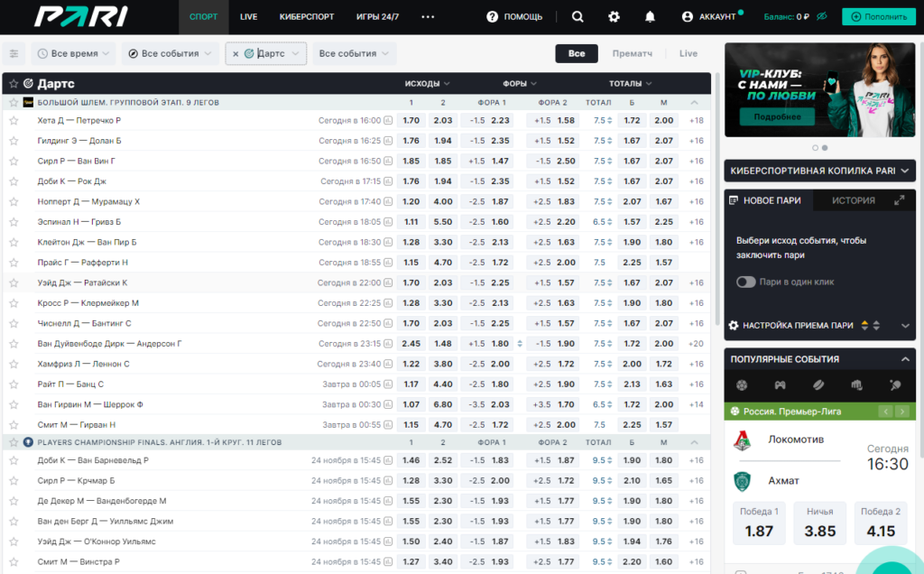Select the table tennis icon in popular events
Image resolution: width=924 pixels, height=574 pixels.
[x=895, y=384]
